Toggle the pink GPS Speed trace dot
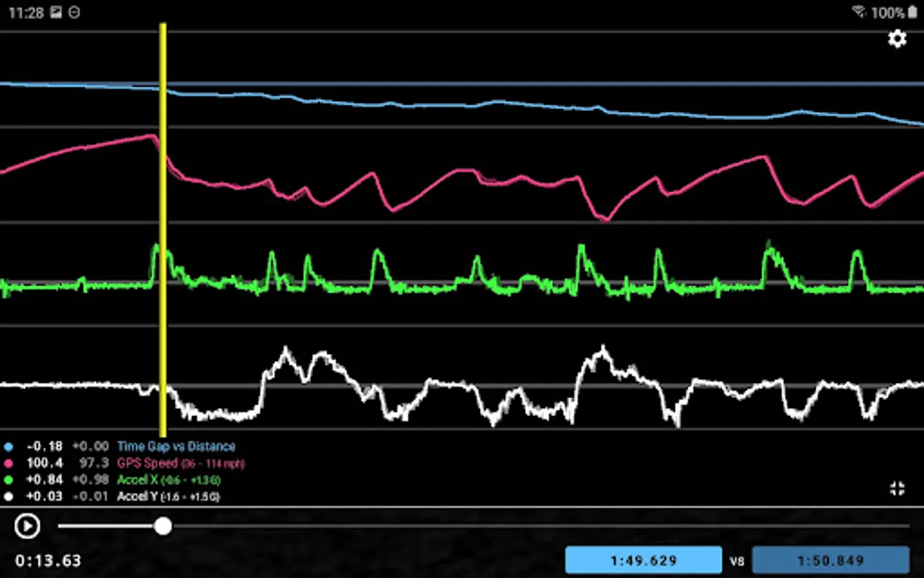The width and height of the screenshot is (924, 578). point(8,462)
